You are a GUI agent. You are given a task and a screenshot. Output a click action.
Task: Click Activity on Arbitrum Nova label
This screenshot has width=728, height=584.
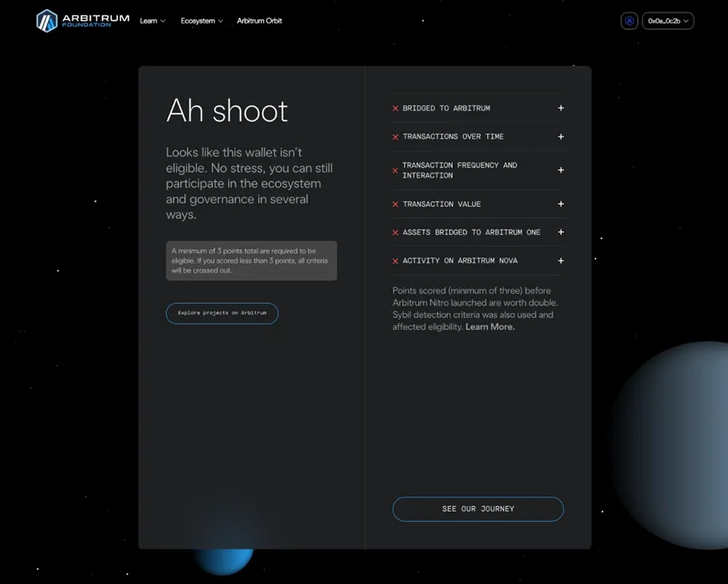(460, 261)
